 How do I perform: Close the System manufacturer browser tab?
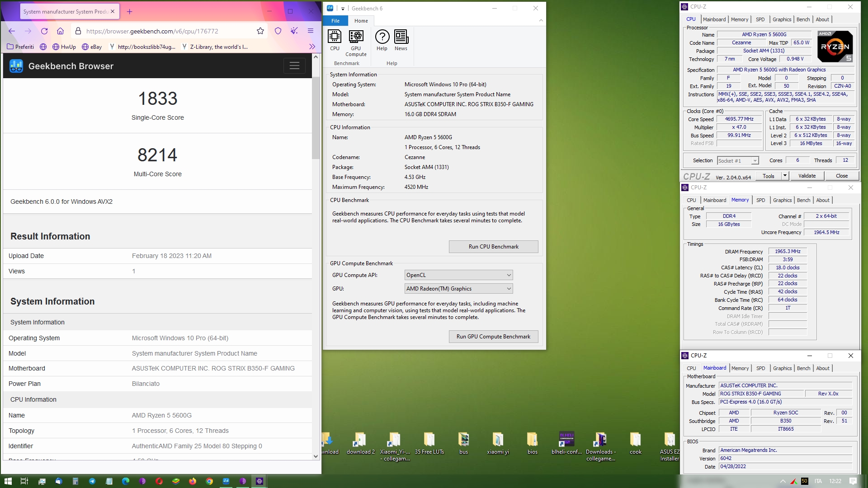113,12
